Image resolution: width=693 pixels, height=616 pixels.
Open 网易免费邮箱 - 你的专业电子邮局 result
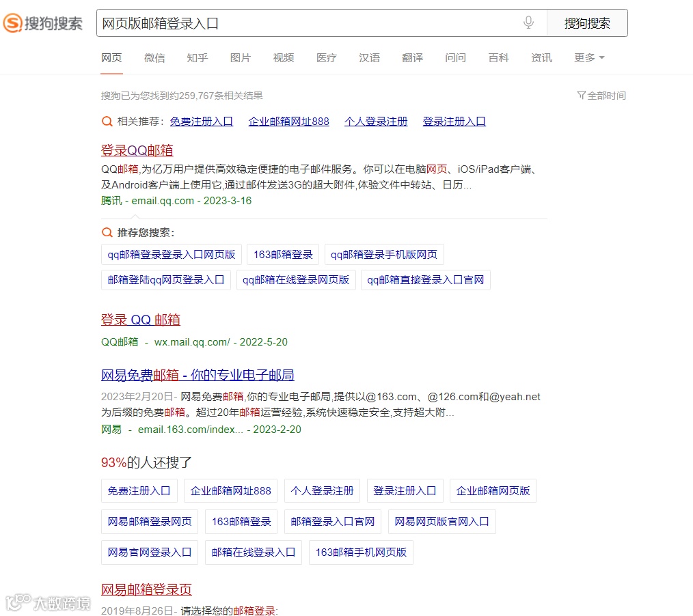tap(198, 375)
